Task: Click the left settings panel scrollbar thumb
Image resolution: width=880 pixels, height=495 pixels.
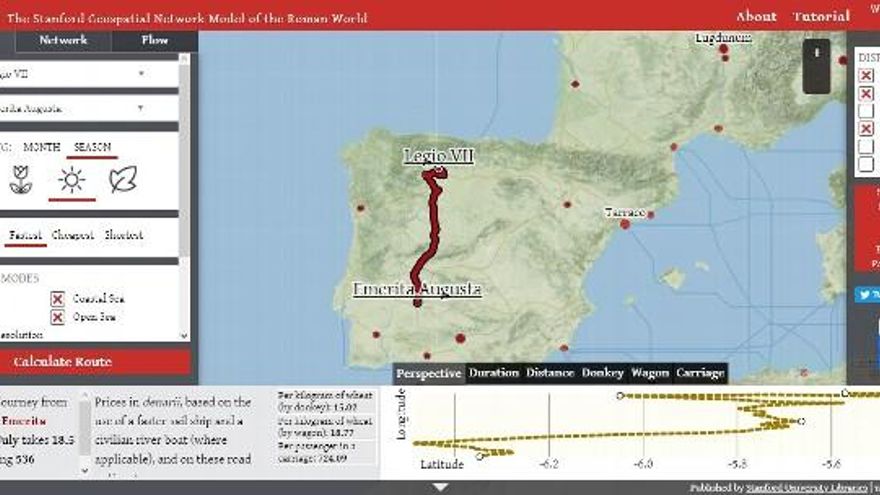Action: click(x=184, y=160)
